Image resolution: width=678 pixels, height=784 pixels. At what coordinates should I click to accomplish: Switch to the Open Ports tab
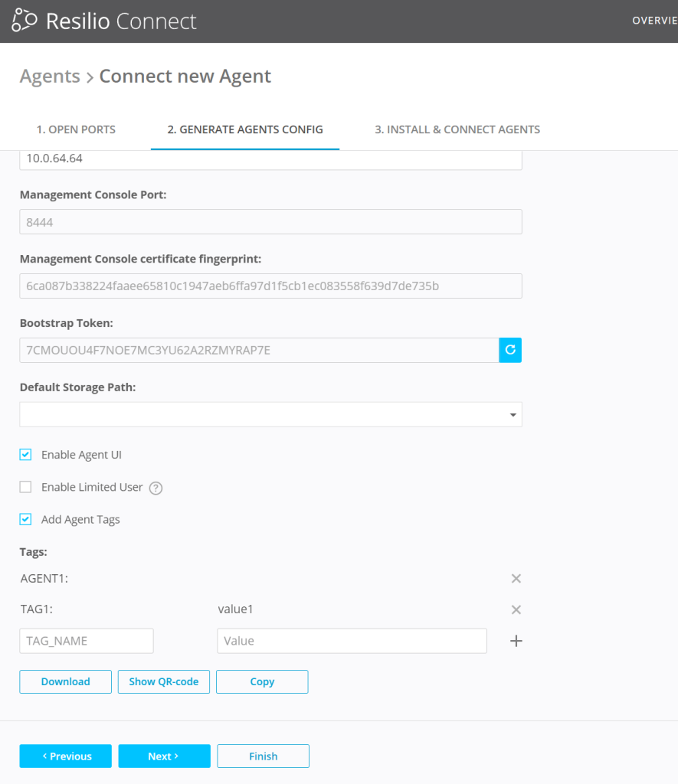point(76,129)
